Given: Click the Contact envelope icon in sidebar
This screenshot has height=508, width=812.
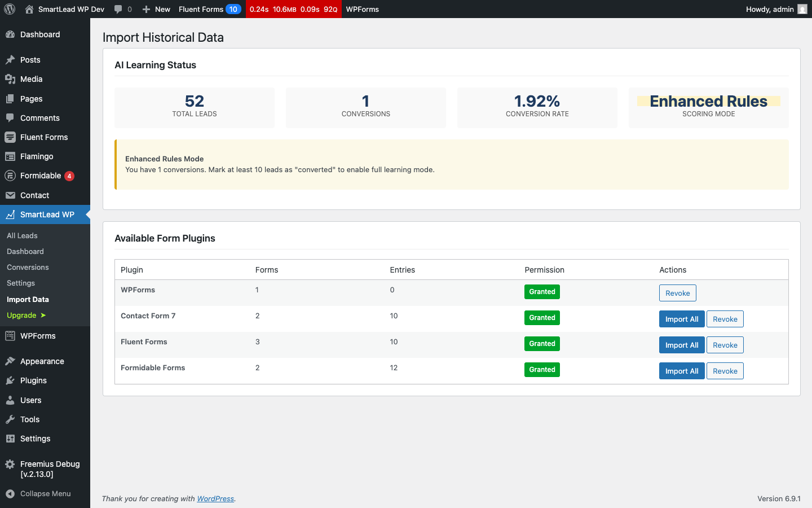Looking at the screenshot, I should coord(11,195).
